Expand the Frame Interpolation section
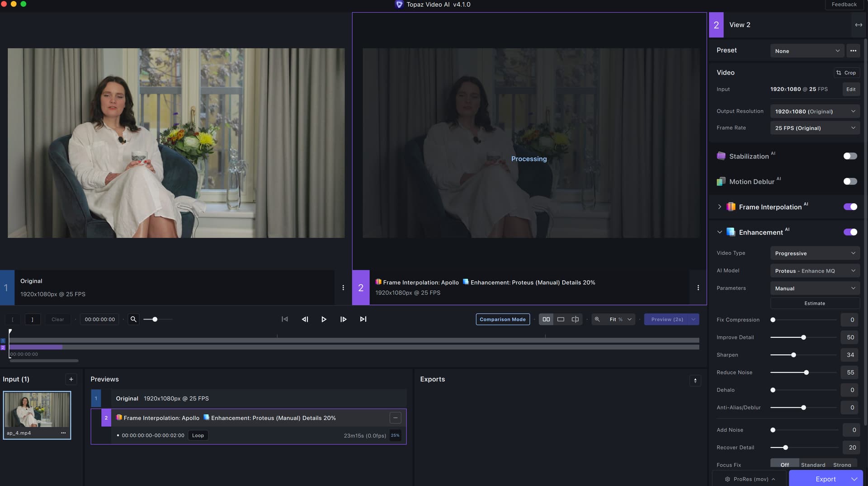The height and width of the screenshot is (486, 868). [719, 207]
